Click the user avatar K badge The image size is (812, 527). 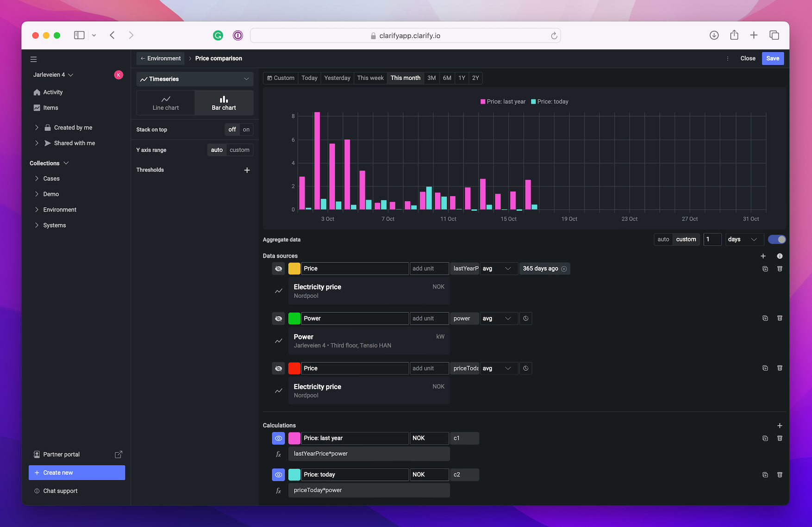(x=119, y=74)
